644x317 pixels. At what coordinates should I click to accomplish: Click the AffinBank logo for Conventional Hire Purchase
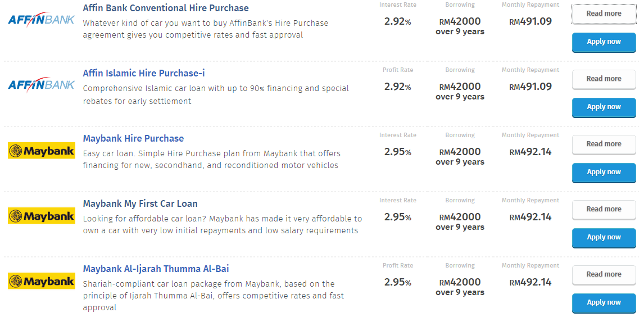(x=42, y=19)
